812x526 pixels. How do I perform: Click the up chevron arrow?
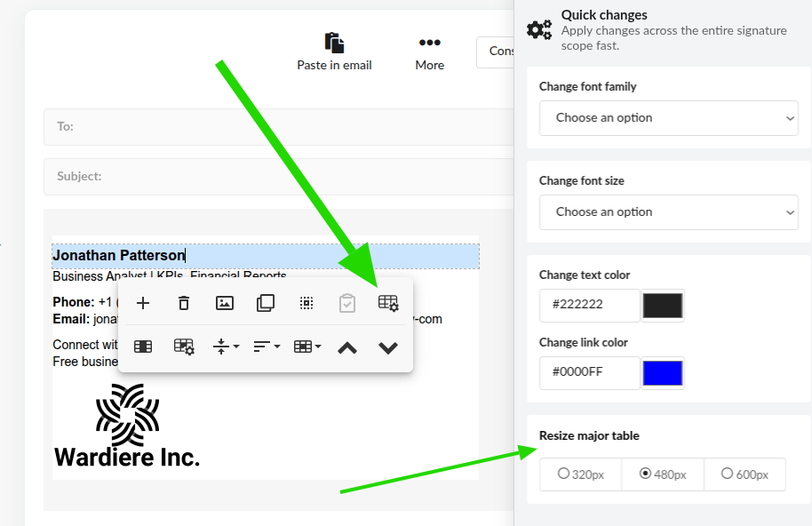coord(347,347)
